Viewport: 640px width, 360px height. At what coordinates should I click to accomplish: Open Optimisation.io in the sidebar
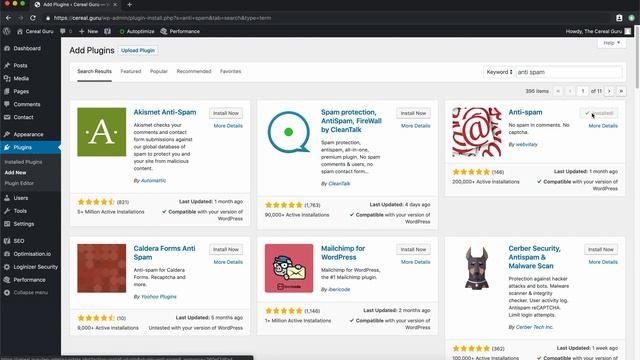32,254
